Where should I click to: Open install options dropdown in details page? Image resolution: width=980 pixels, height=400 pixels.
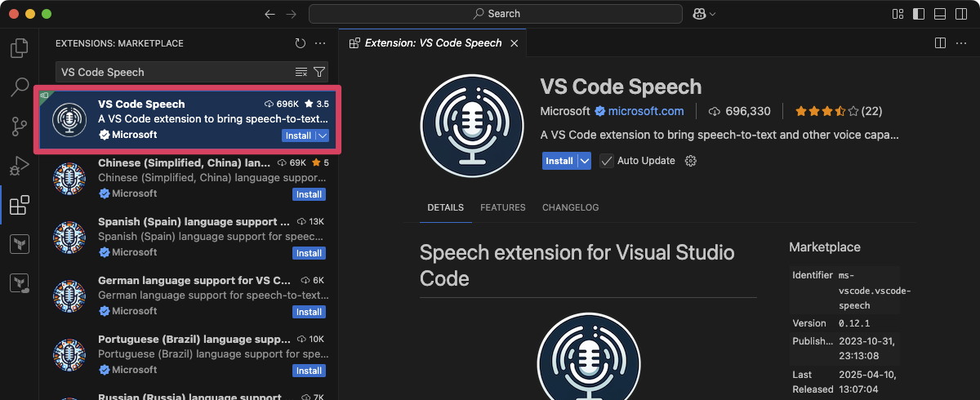tap(584, 161)
